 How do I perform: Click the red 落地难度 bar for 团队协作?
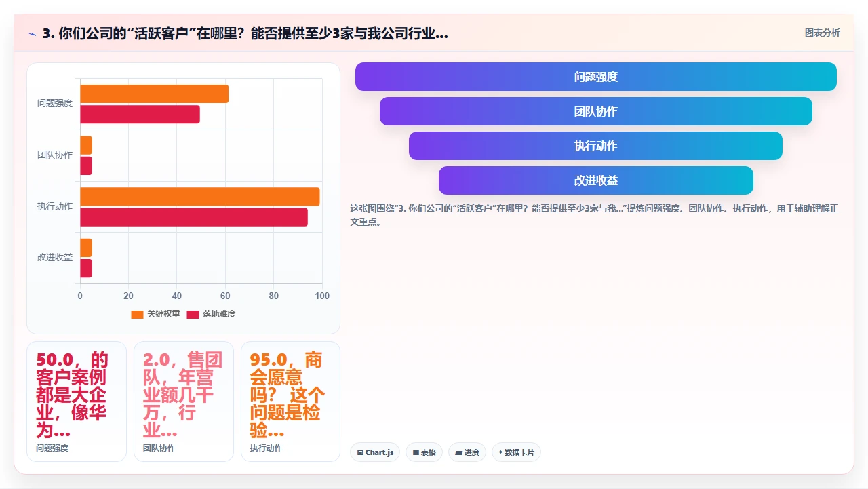85,165
